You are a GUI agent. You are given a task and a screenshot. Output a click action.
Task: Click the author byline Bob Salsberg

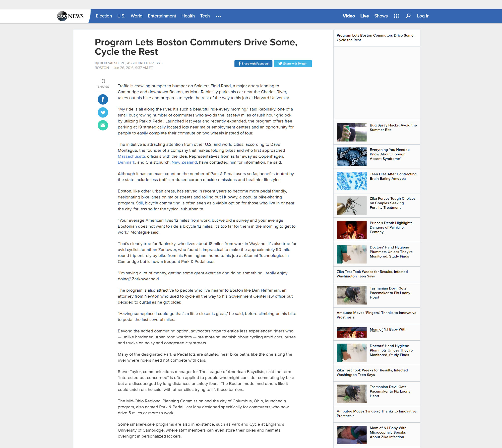click(127, 63)
